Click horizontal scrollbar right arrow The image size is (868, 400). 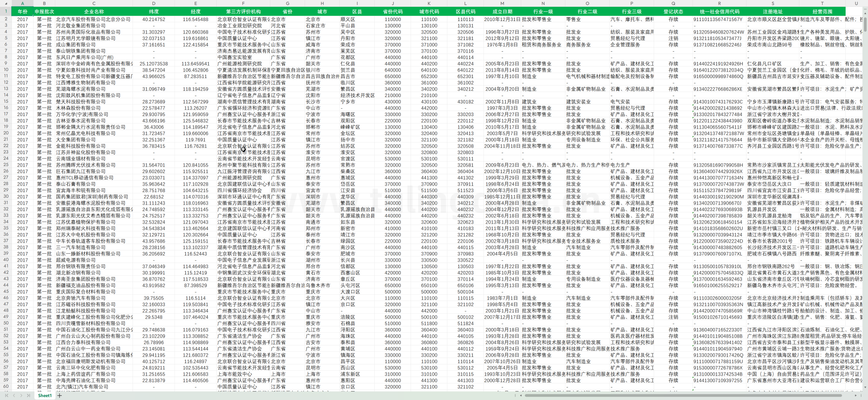tap(855, 395)
